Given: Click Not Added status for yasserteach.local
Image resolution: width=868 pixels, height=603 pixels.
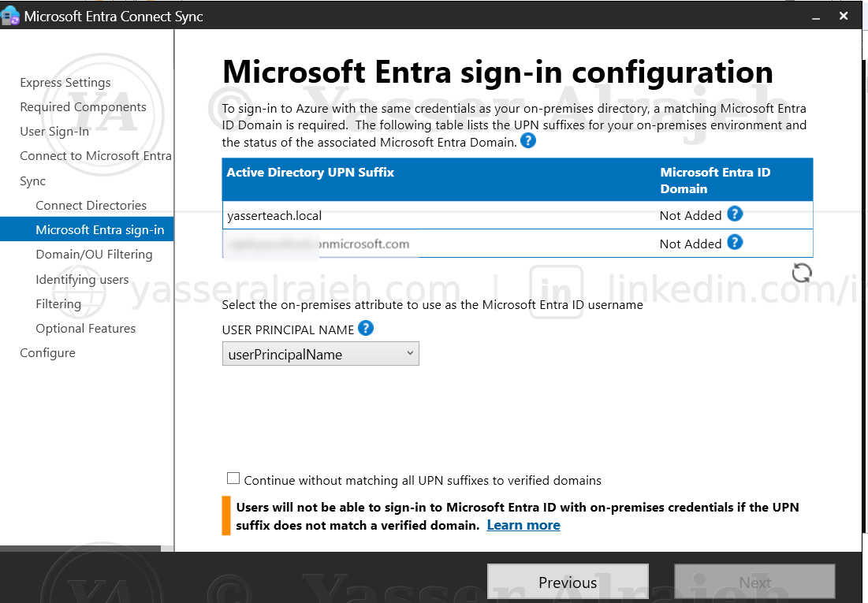Looking at the screenshot, I should coord(691,216).
